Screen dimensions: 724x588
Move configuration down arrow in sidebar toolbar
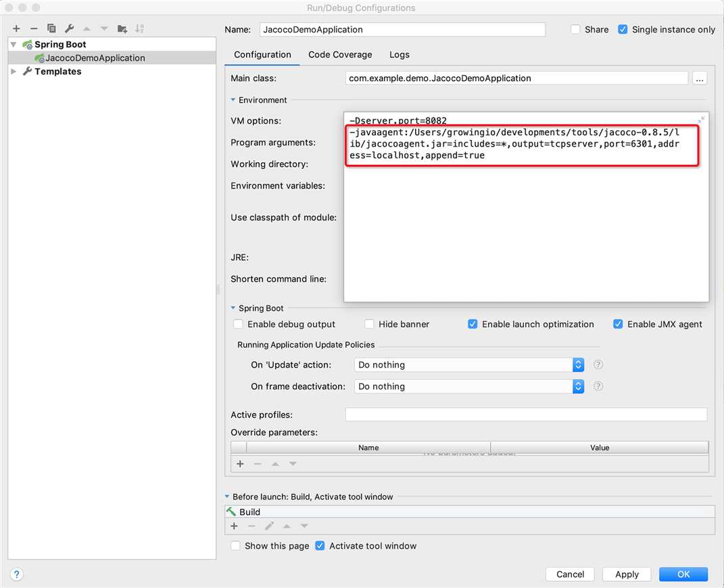(x=104, y=28)
